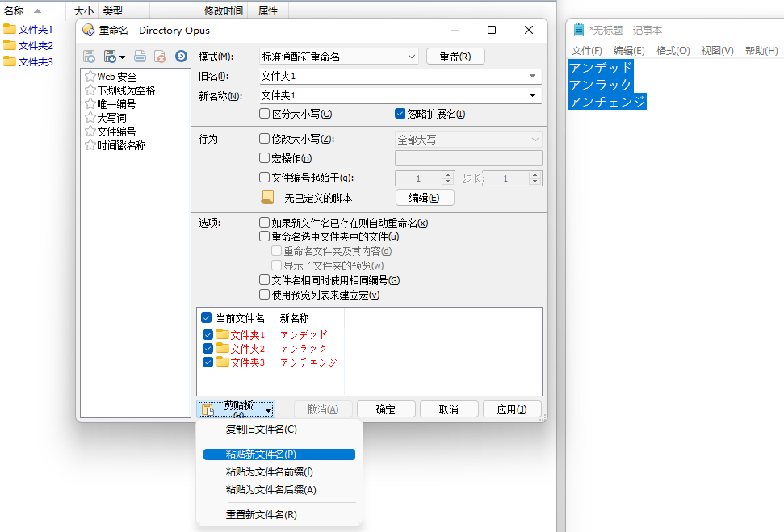
Task: Click the script icon beside 无已定义的脚本
Action: click(267, 197)
